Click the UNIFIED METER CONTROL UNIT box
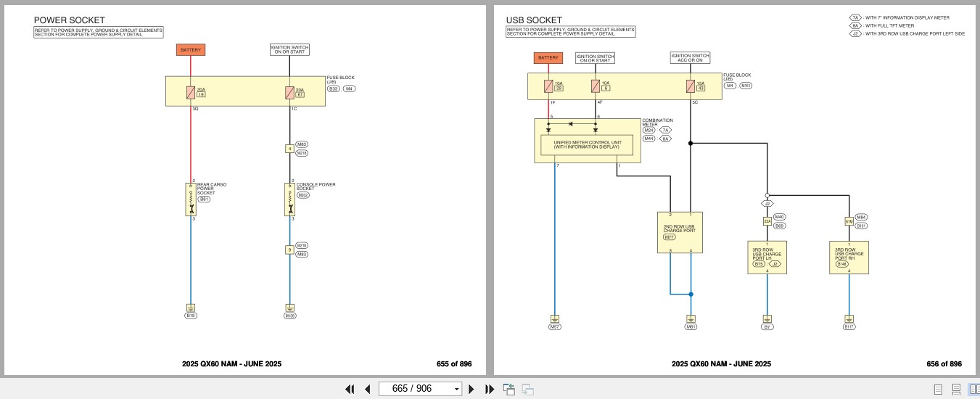 click(587, 144)
